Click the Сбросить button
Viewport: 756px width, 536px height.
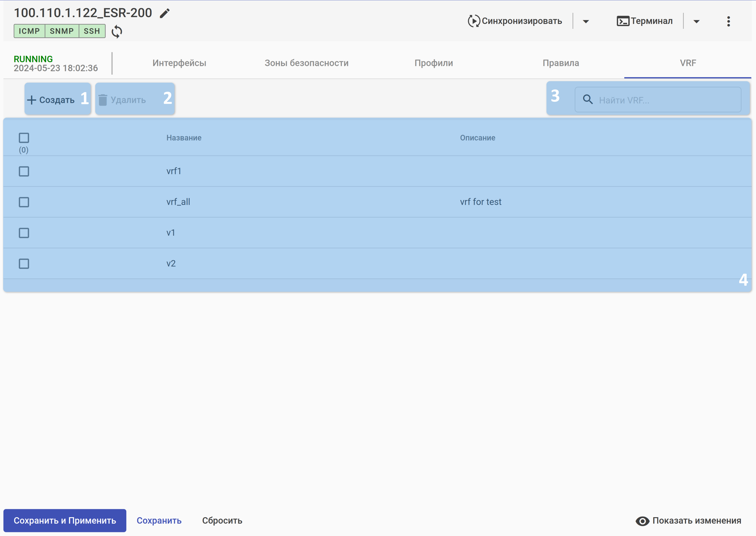(x=222, y=521)
